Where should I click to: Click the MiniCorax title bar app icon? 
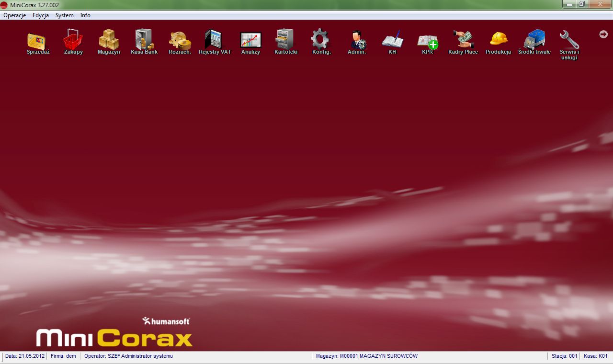point(4,4)
